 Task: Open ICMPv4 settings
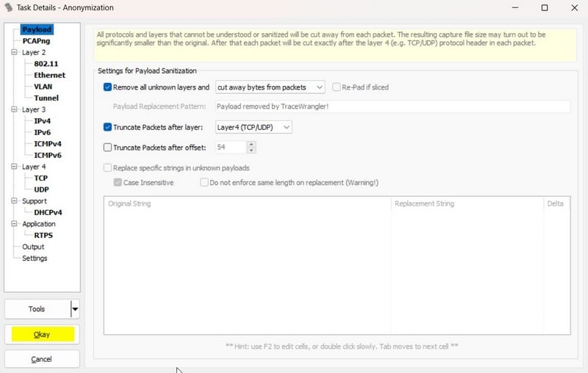pos(48,144)
